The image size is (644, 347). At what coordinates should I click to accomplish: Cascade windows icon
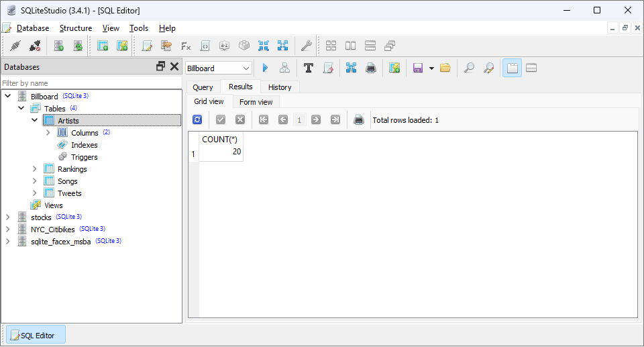click(390, 46)
